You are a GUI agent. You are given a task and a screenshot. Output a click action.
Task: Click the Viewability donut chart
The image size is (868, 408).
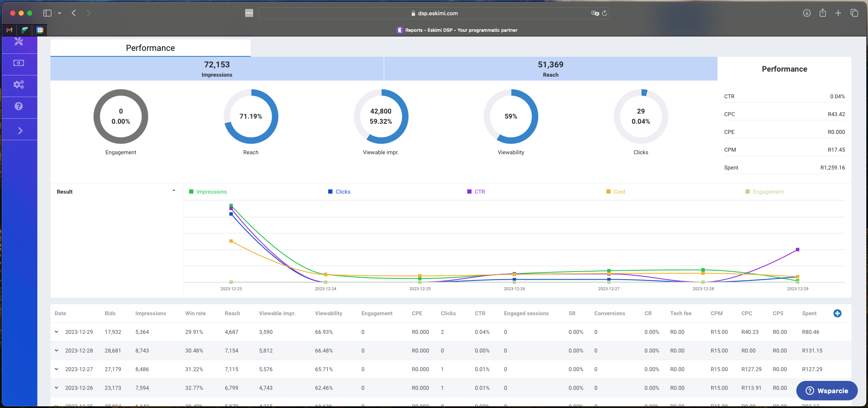coord(511,117)
